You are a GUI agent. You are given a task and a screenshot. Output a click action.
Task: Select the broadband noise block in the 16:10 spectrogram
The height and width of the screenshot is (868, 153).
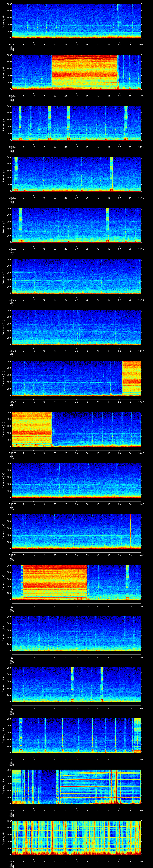pos(85,72)
